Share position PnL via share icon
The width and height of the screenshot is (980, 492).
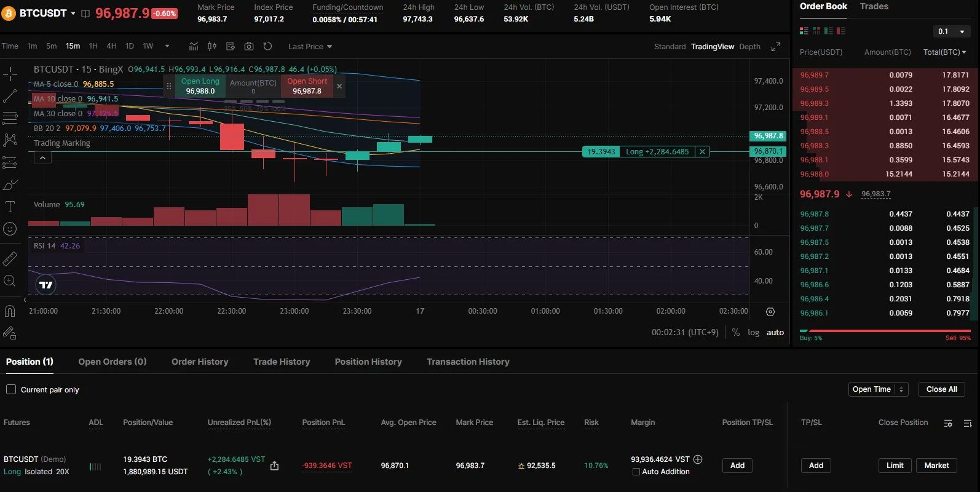pos(274,466)
